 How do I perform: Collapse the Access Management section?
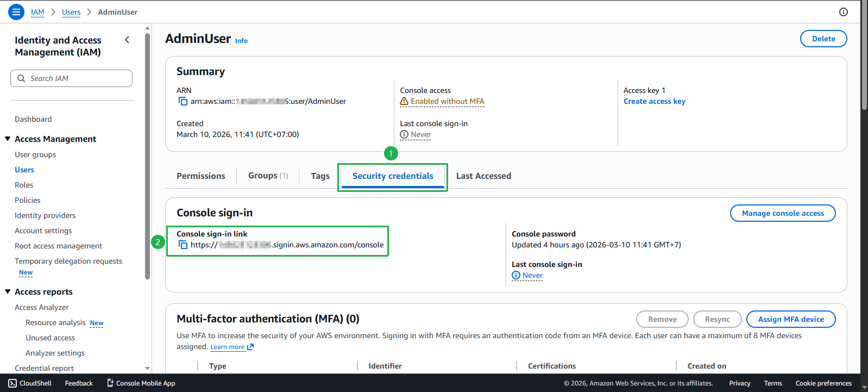[x=8, y=139]
